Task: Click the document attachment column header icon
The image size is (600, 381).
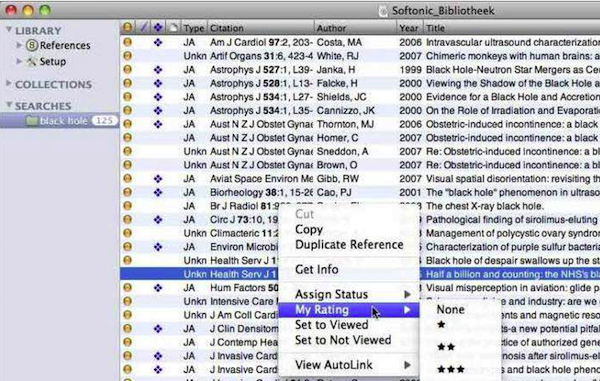Action: point(174,28)
